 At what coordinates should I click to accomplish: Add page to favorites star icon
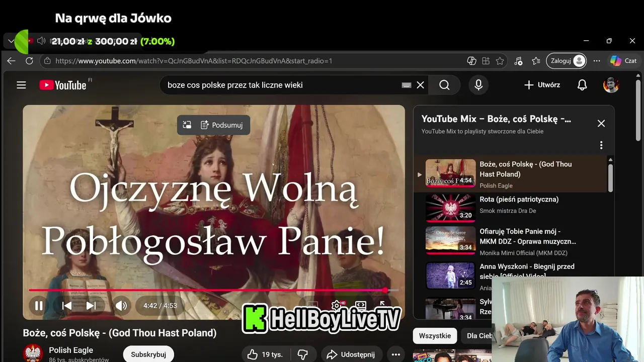click(500, 61)
